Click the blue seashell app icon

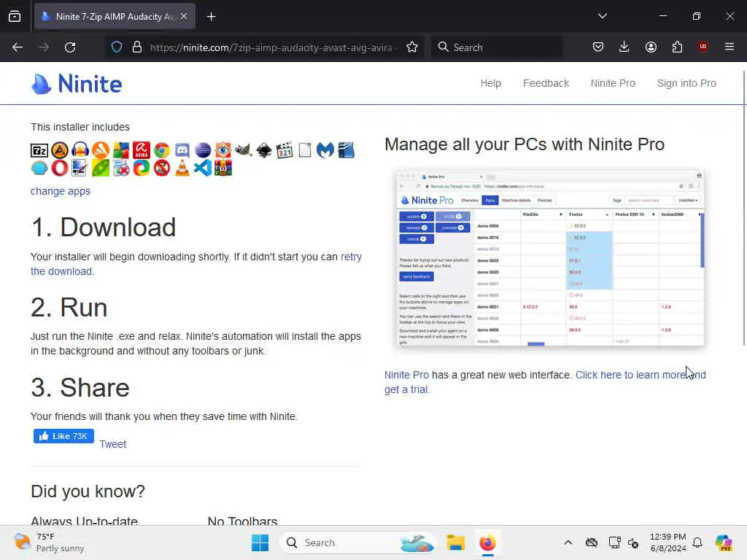coord(39,168)
